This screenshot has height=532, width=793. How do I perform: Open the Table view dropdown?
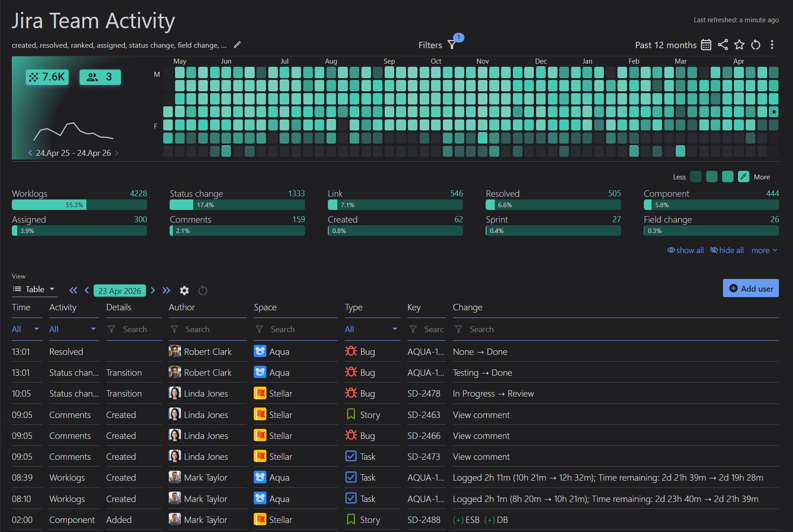click(x=34, y=289)
